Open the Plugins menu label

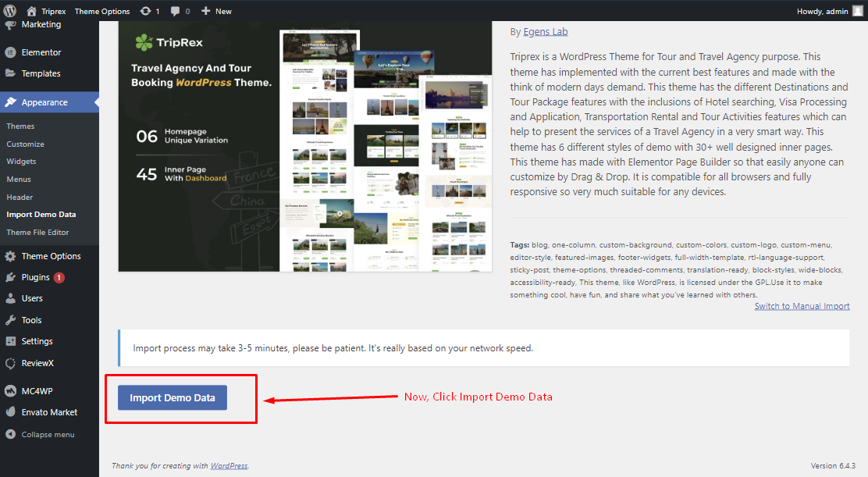(35, 277)
